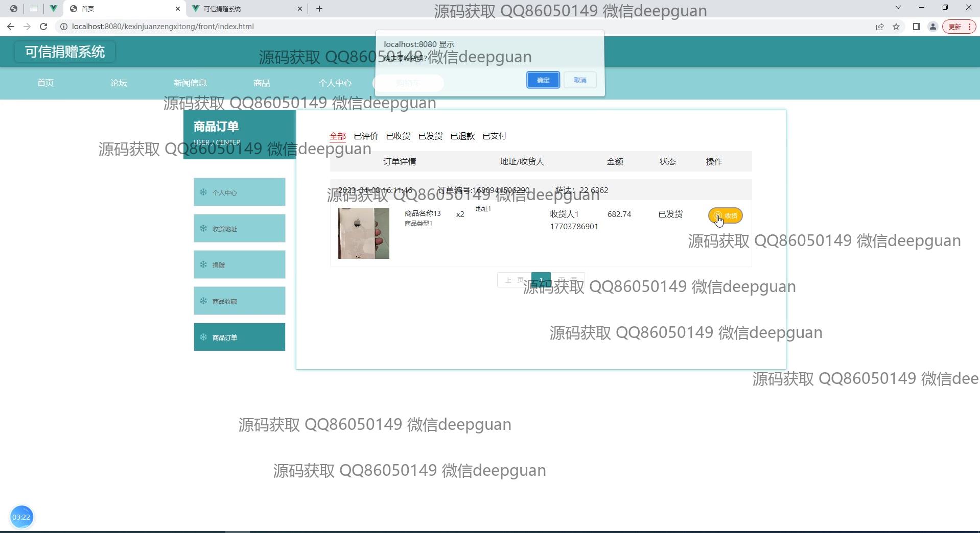Click the share page icon in address bar
Viewport: 980px width, 533px height.
pyautogui.click(x=880, y=27)
